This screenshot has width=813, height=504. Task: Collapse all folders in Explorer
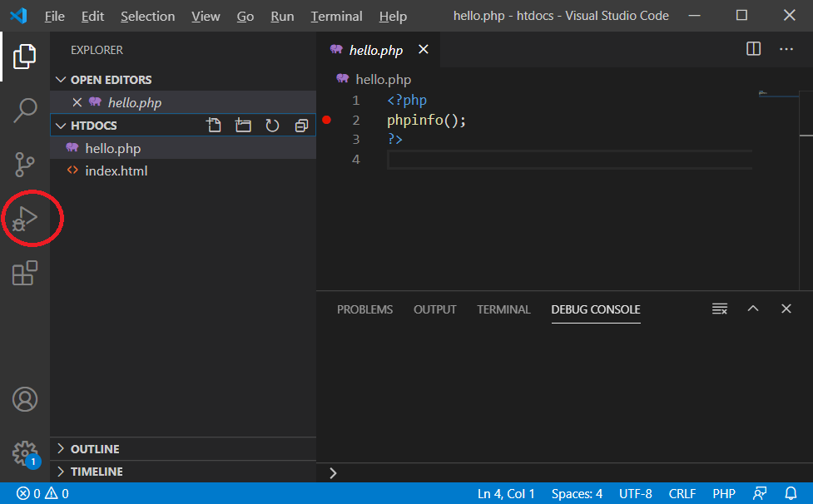point(301,126)
